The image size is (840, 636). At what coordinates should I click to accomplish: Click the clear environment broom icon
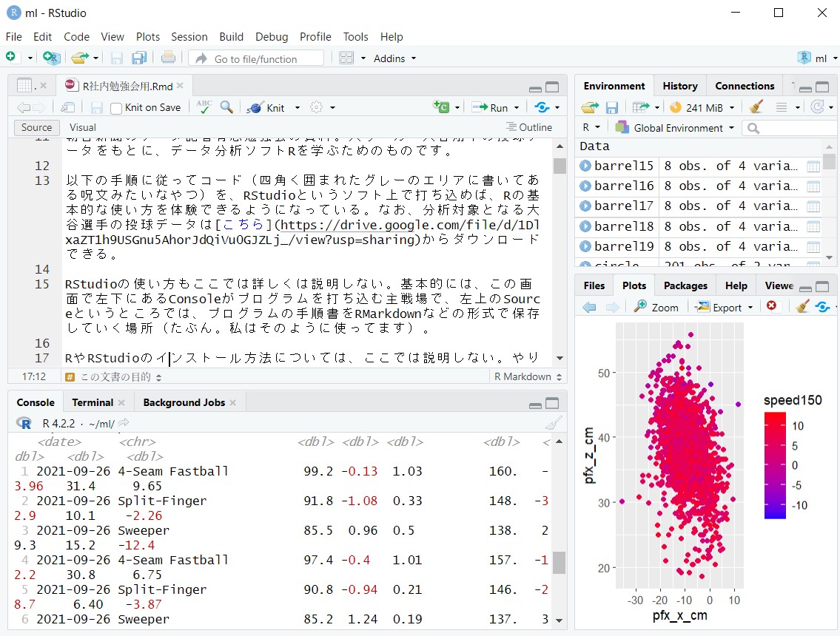(756, 107)
